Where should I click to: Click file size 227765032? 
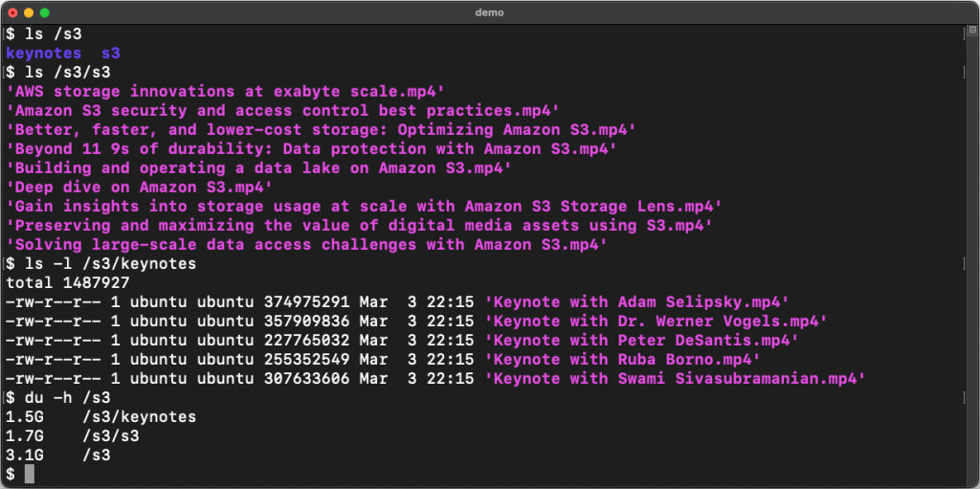click(307, 340)
